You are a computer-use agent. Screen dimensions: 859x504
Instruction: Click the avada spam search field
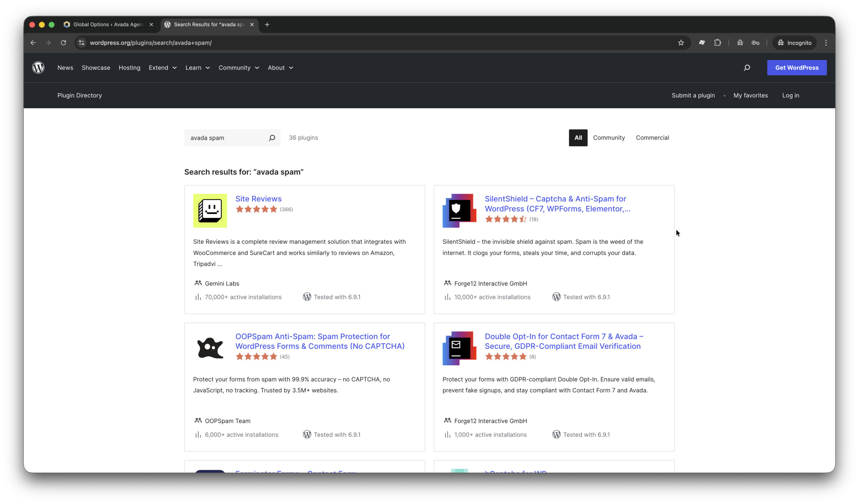pyautogui.click(x=225, y=138)
